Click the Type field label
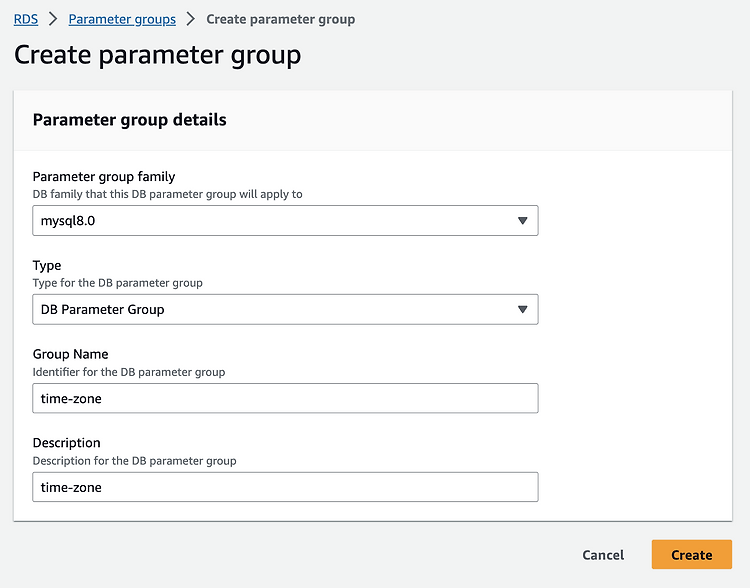The image size is (750, 588). click(47, 266)
